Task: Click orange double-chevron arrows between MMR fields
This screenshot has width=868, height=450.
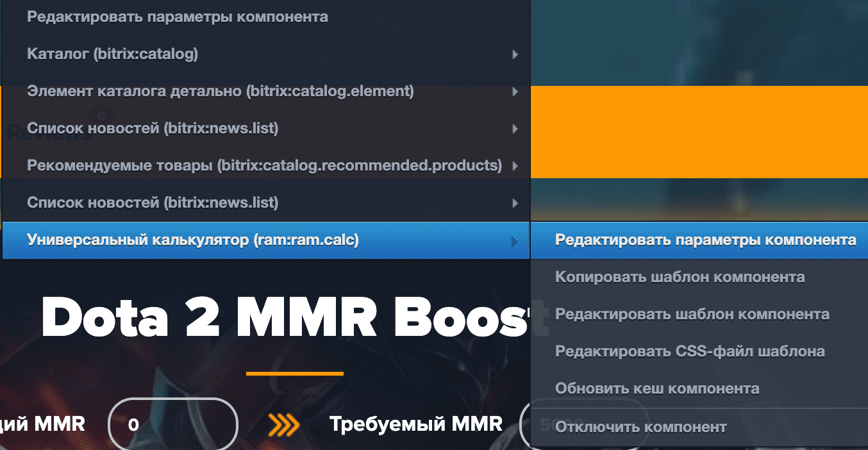Action: pyautogui.click(x=283, y=424)
